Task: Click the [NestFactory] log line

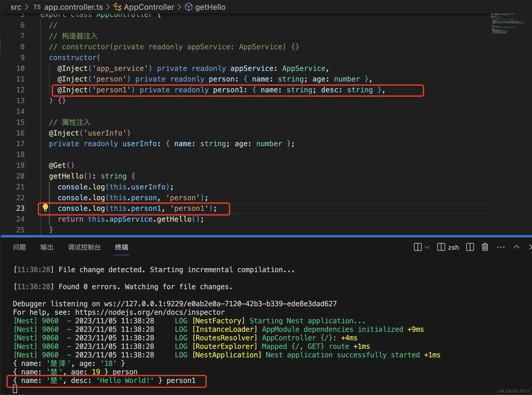Action: tap(189, 321)
